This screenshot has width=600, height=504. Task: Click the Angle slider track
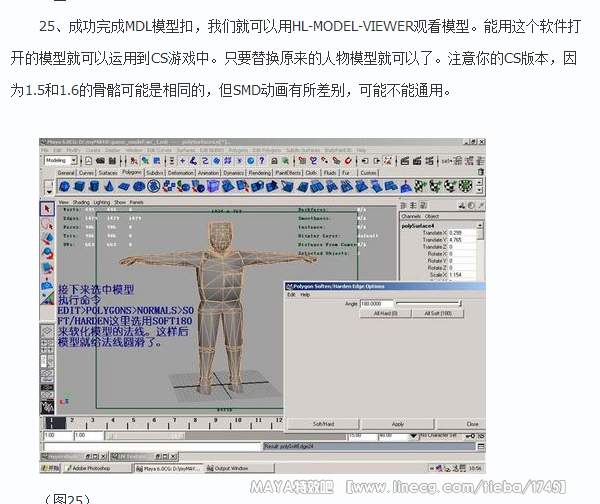coord(429,303)
